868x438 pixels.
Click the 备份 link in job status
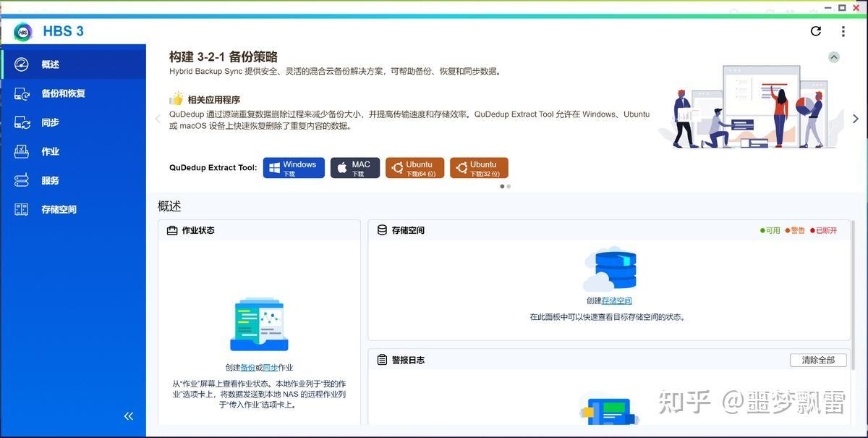point(247,368)
